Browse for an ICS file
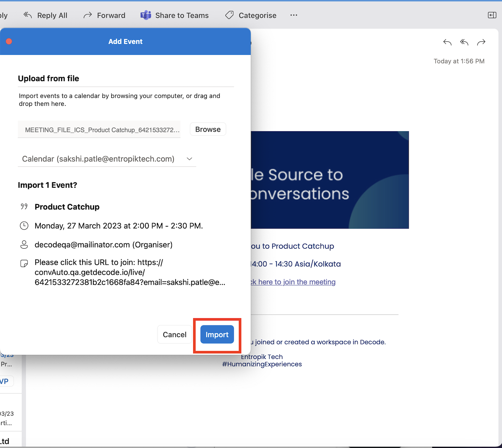Image resolution: width=502 pixels, height=448 pixels. [x=208, y=129]
